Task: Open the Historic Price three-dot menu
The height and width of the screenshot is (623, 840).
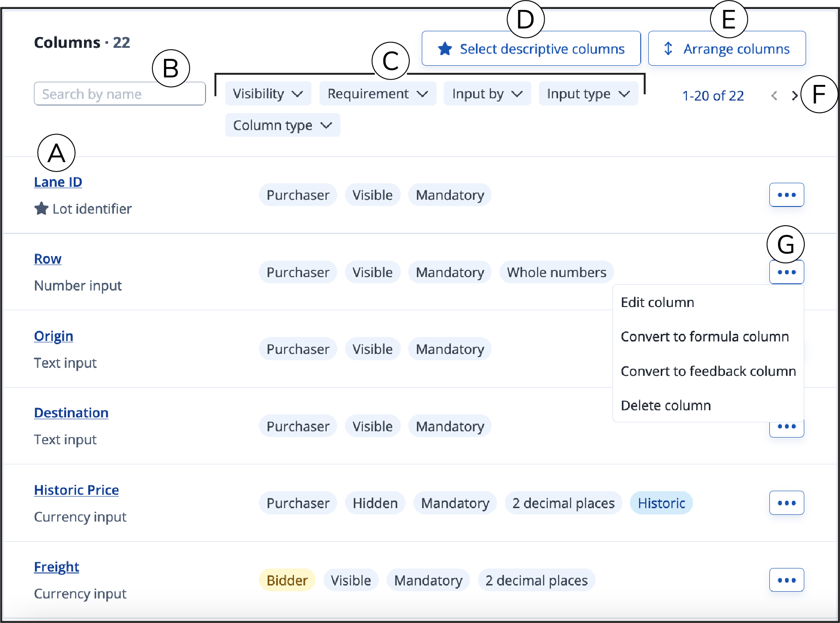Action: (786, 503)
